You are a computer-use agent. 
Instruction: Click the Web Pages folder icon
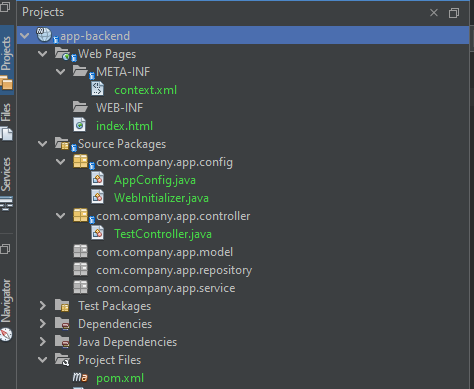click(62, 53)
